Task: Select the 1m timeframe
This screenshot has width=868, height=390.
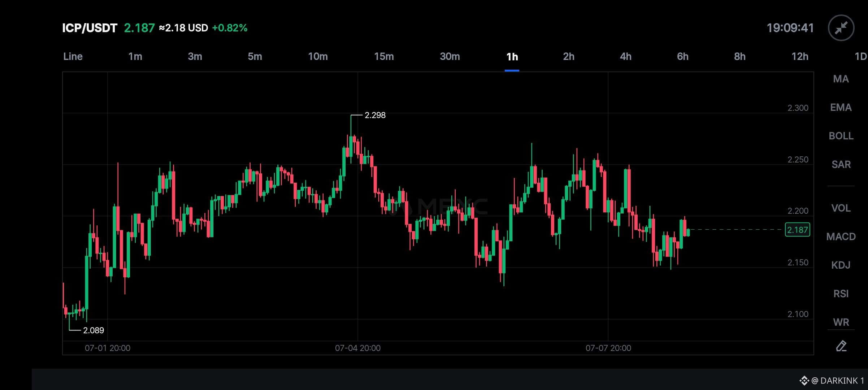Action: coord(135,56)
